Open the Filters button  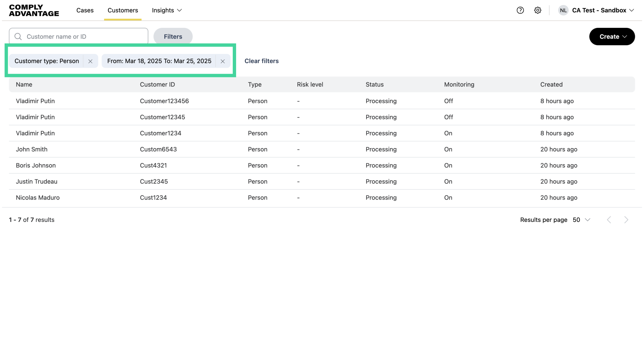click(x=173, y=37)
